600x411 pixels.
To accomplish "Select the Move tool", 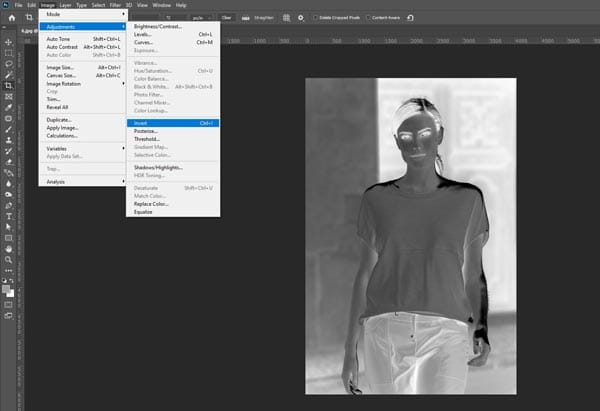I will [x=8, y=42].
